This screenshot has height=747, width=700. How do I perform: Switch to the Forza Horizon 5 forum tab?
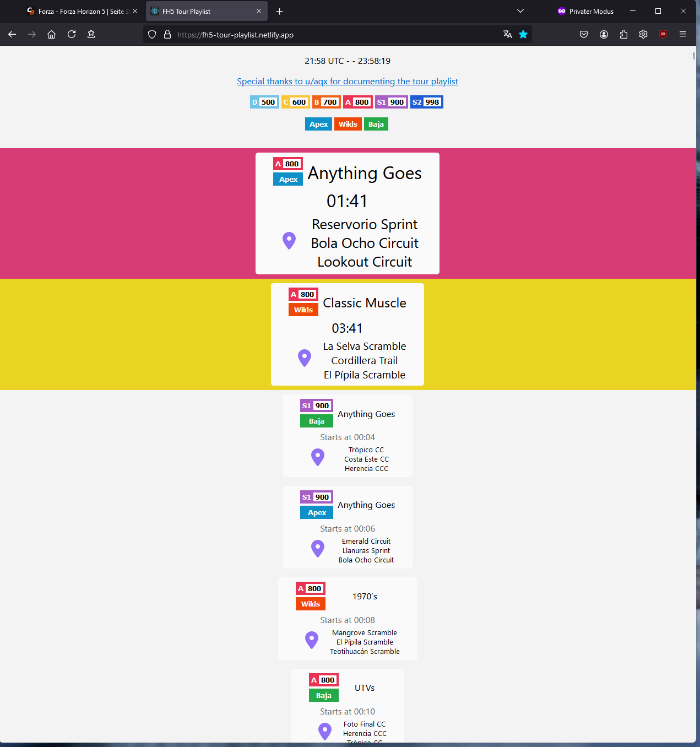(x=83, y=11)
